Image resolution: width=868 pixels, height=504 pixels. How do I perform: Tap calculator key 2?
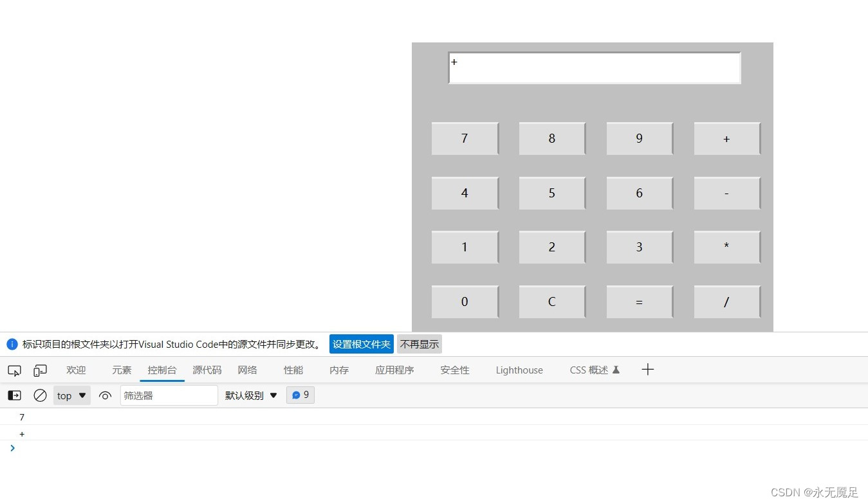[553, 248]
